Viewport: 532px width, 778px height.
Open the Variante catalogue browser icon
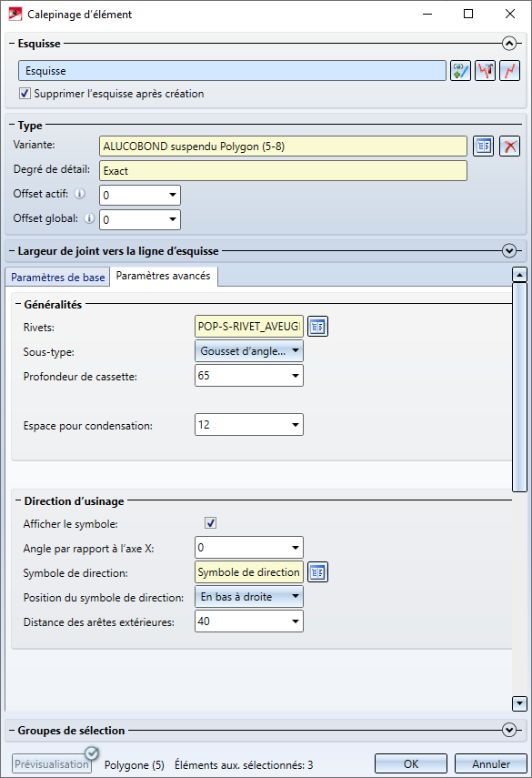point(483,147)
